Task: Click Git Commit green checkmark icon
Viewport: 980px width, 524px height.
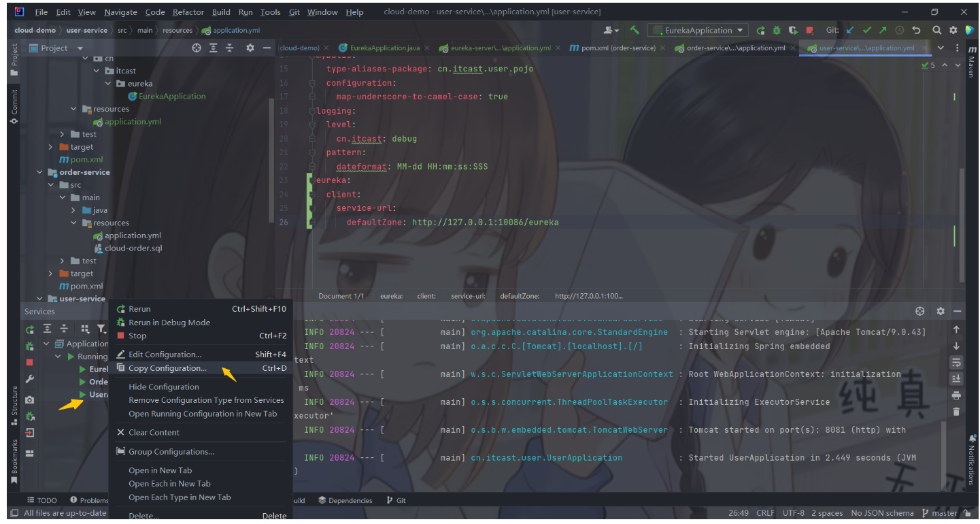Action: 866,30
